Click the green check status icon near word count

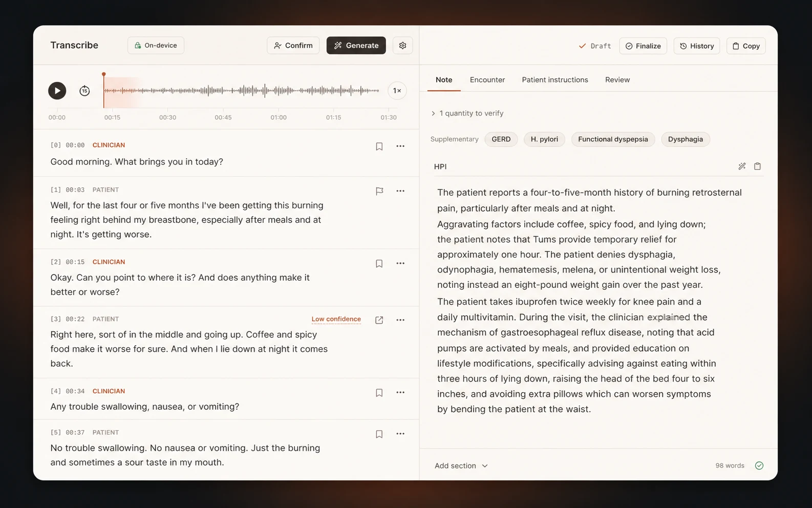point(759,465)
